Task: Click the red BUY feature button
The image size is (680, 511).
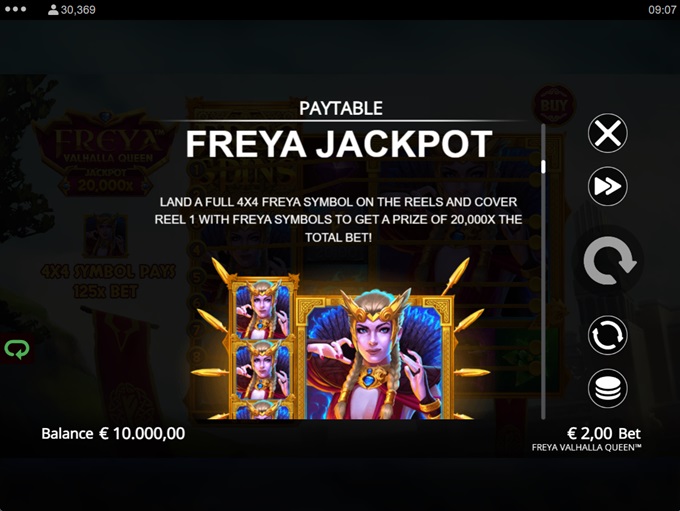Action: click(553, 105)
